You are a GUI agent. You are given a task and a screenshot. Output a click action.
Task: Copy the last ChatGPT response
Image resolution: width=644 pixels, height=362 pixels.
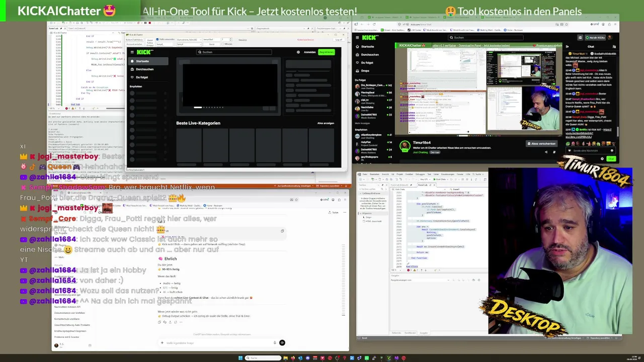click(x=159, y=322)
